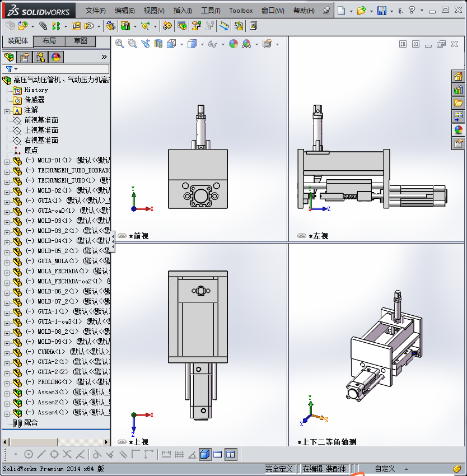Click the filter funnel icon
This screenshot has height=476, width=467.
pyautogui.click(x=9, y=69)
